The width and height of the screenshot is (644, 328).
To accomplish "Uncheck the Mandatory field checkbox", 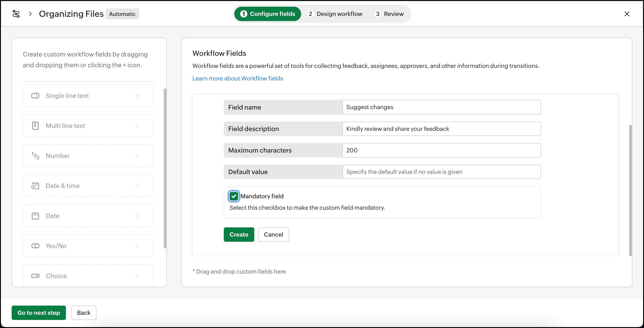I will point(234,196).
